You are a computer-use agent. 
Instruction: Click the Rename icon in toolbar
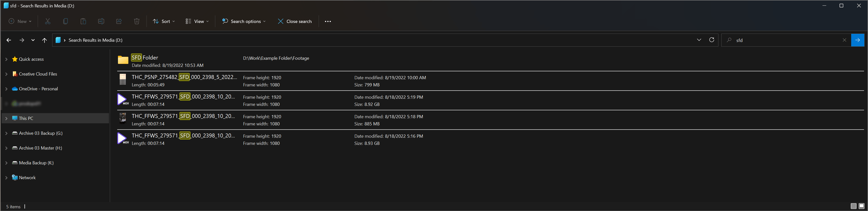[101, 21]
